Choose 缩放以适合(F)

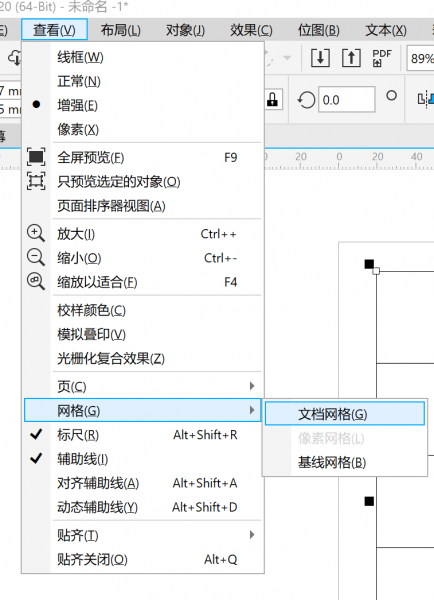pos(143,282)
